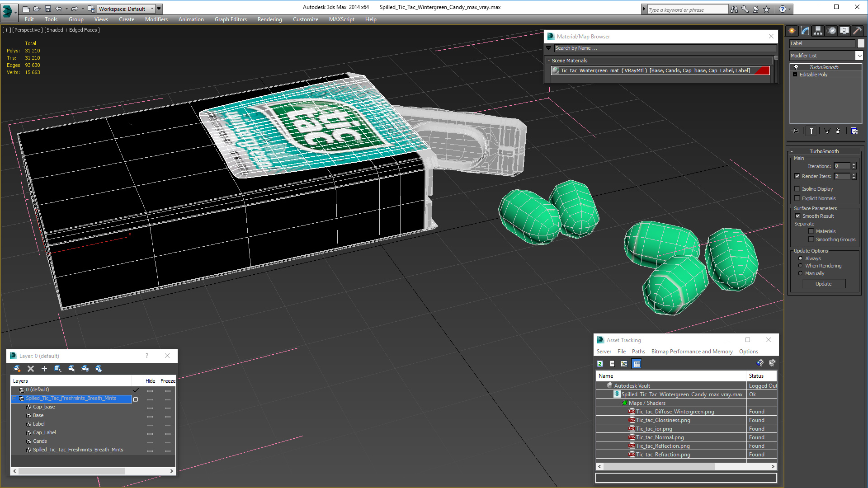Enable Isoline Display checkbox

click(x=797, y=189)
